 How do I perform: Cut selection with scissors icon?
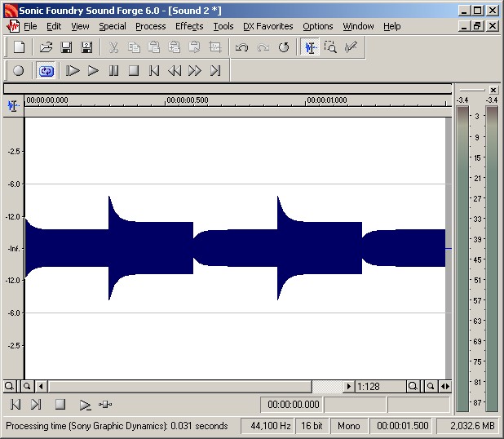(x=113, y=47)
